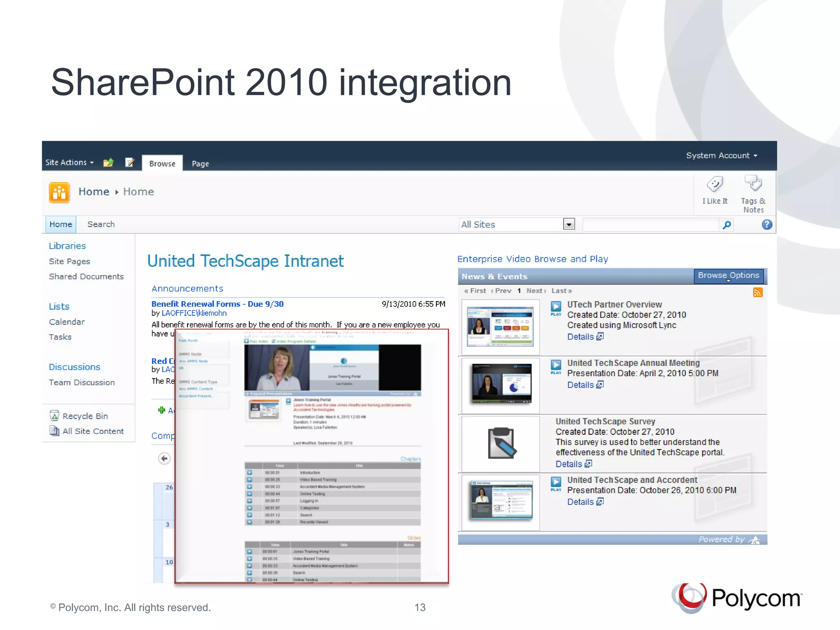The height and width of the screenshot is (630, 840).
Task: Click the presenter video in popup player
Action: 276,367
